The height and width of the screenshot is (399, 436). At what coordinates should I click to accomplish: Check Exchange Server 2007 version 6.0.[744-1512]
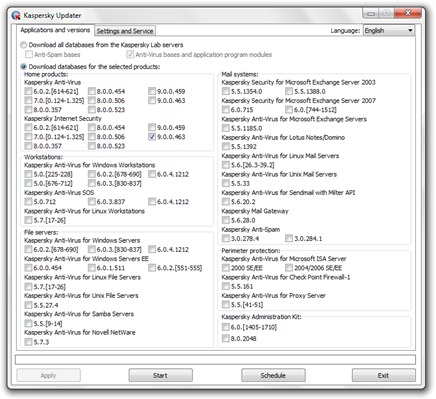pos(289,110)
